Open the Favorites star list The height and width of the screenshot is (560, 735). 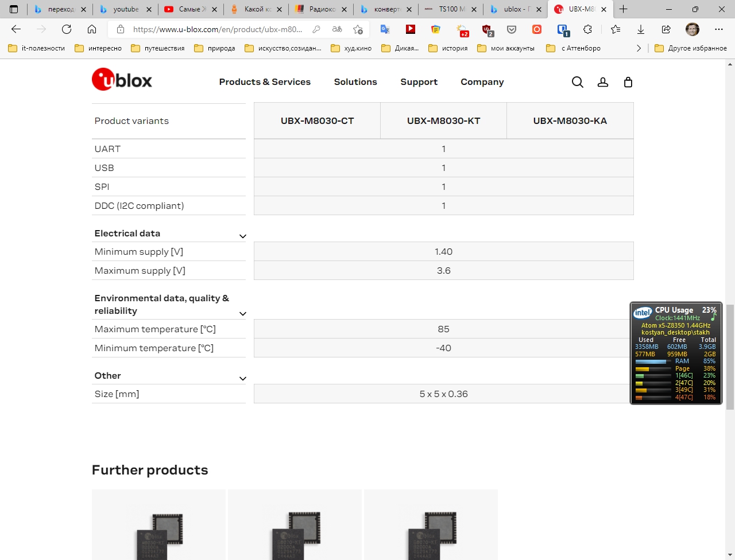(616, 29)
